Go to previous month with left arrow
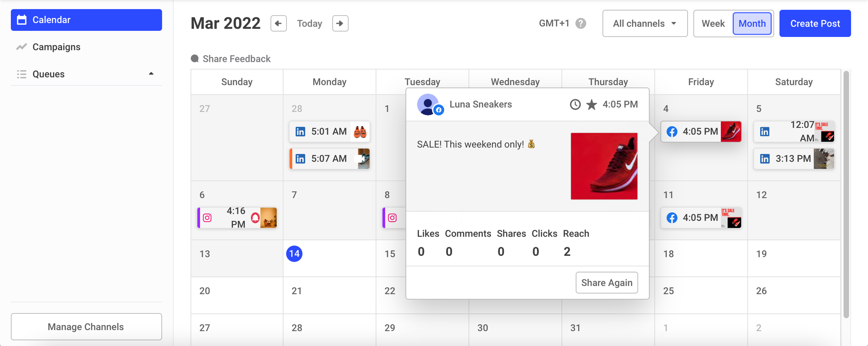The height and width of the screenshot is (346, 868). pyautogui.click(x=278, y=24)
